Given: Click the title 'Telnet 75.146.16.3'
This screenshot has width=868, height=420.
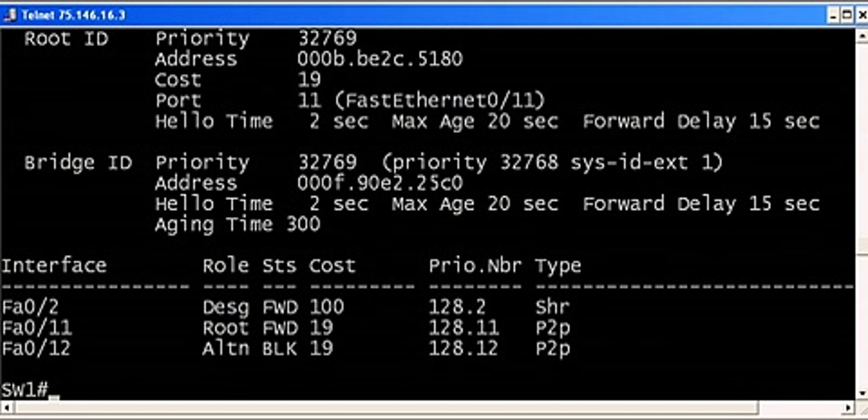Looking at the screenshot, I should (x=73, y=15).
